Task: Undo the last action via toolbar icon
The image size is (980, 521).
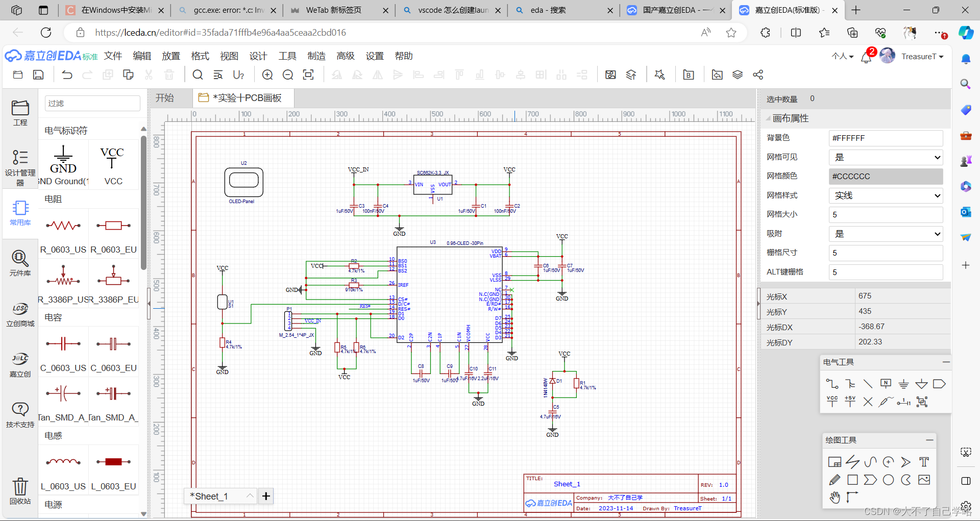Action: click(x=66, y=75)
